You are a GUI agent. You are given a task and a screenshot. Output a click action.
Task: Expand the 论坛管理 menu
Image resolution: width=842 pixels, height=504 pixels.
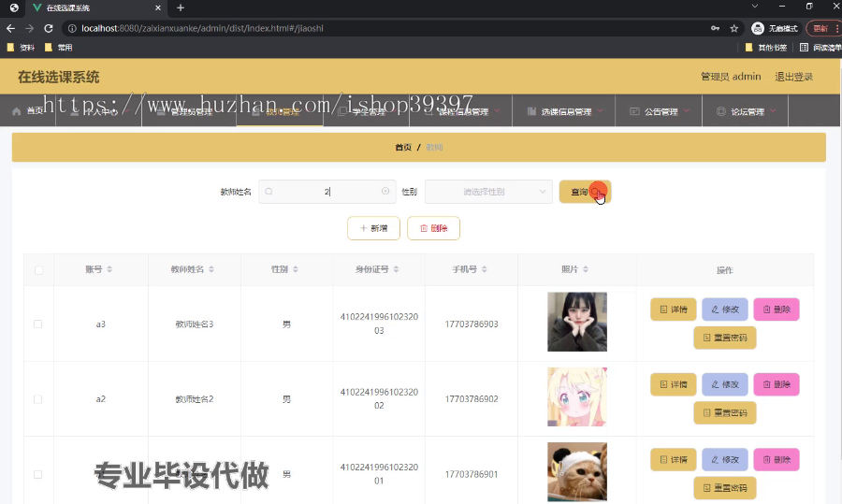tap(773, 111)
